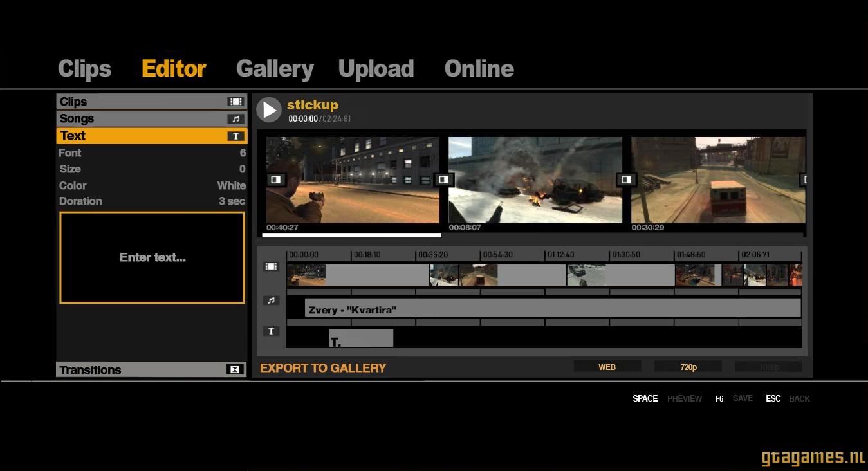Choose 1080p export quality
The image size is (868, 471).
[x=768, y=367]
